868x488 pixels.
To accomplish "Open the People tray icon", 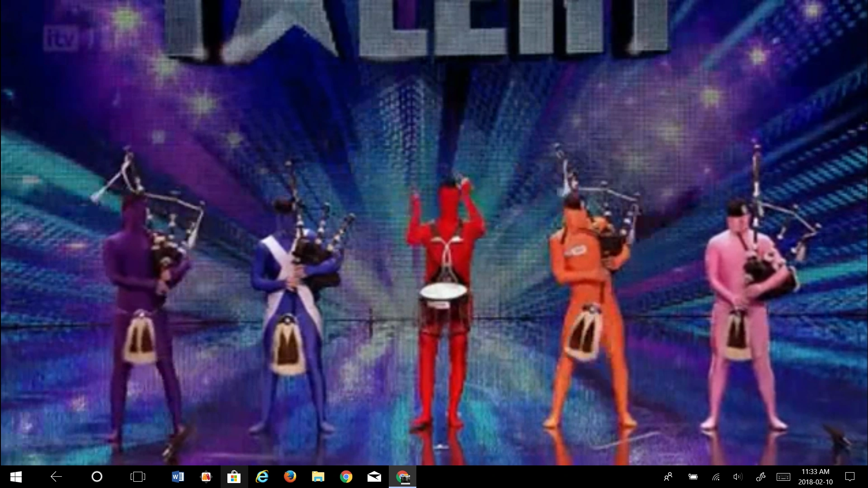I will pos(668,477).
